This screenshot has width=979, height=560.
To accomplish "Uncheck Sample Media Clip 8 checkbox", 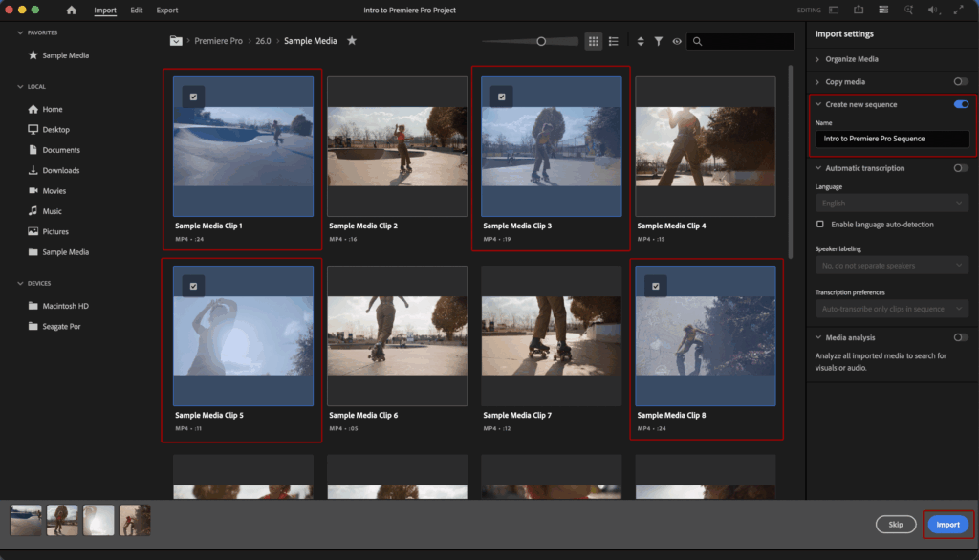I will pyautogui.click(x=656, y=286).
